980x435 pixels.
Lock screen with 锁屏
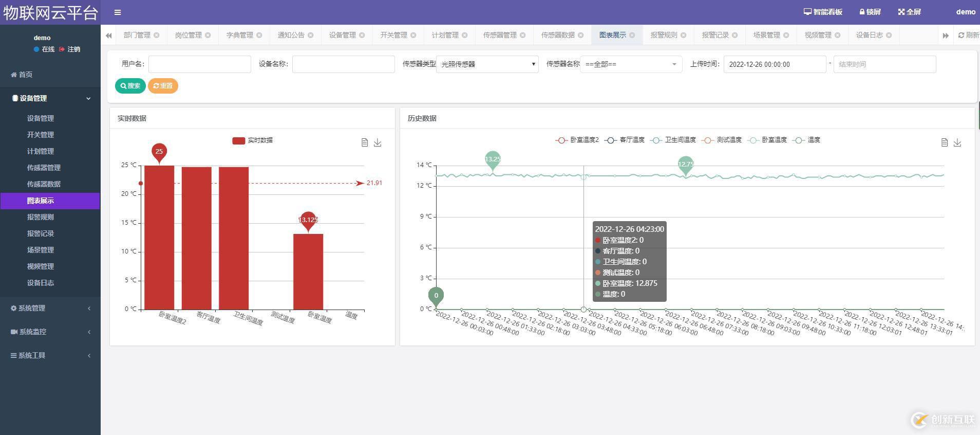tap(870, 12)
